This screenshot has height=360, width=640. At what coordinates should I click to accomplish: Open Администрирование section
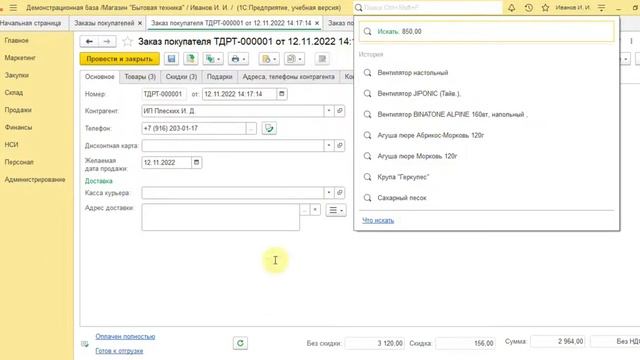pyautogui.click(x=35, y=180)
